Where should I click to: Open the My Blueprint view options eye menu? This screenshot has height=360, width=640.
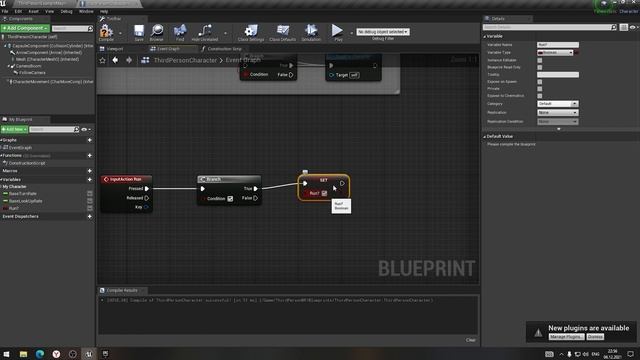(85, 129)
